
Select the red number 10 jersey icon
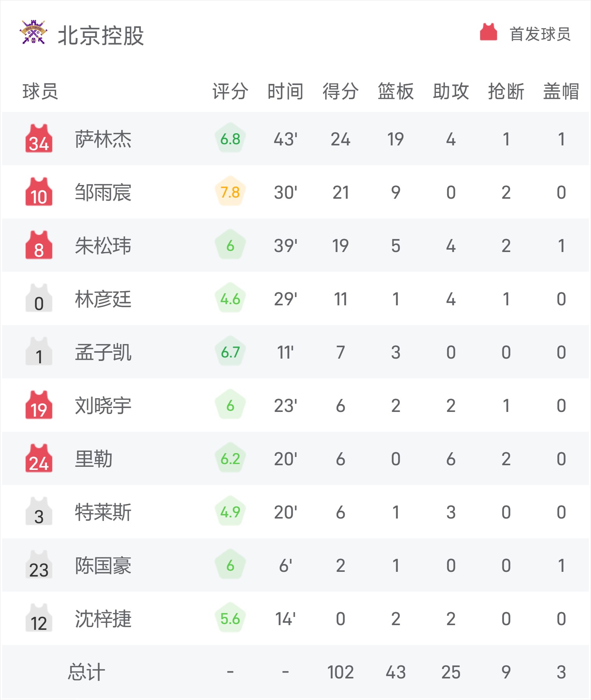39,192
